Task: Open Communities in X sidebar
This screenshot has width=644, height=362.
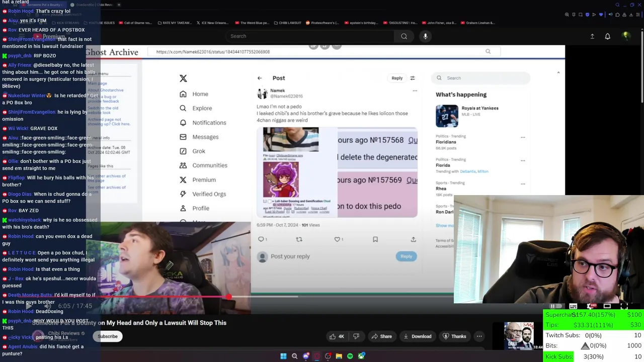Action: point(204,165)
